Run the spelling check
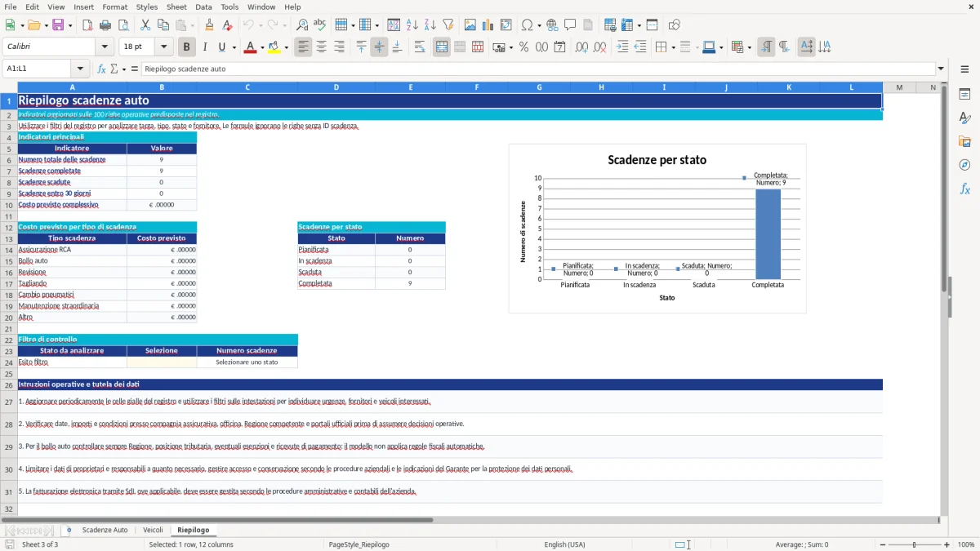 [319, 25]
